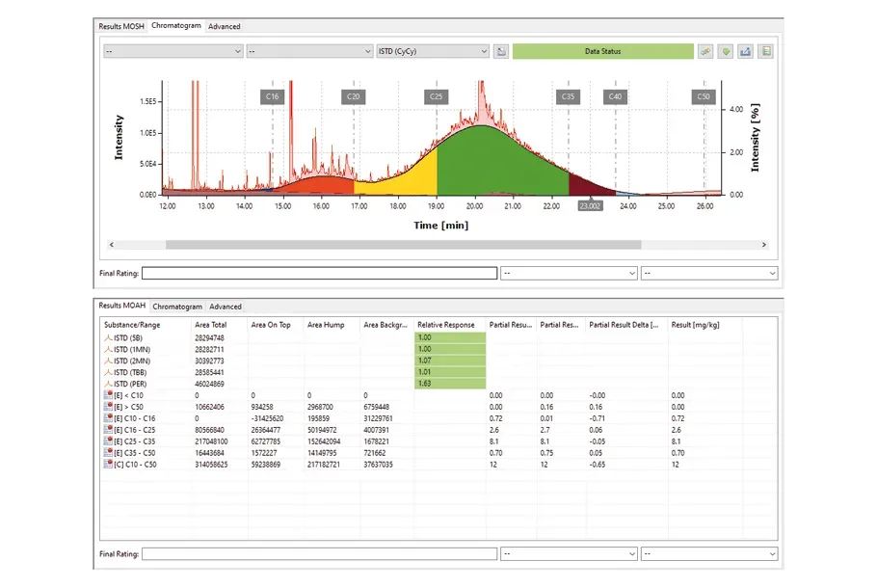This screenshot has width=877, height=588.
Task: Click the icon button beside ISTD (CyCy) dropdown
Action: [501, 51]
